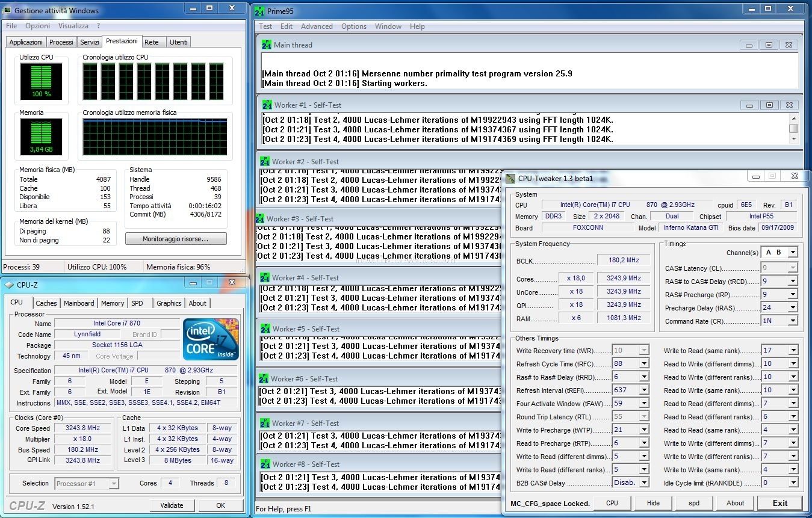Screen dimensions: 812x518
Task: Open the Test menu in Prime95
Action: (265, 26)
